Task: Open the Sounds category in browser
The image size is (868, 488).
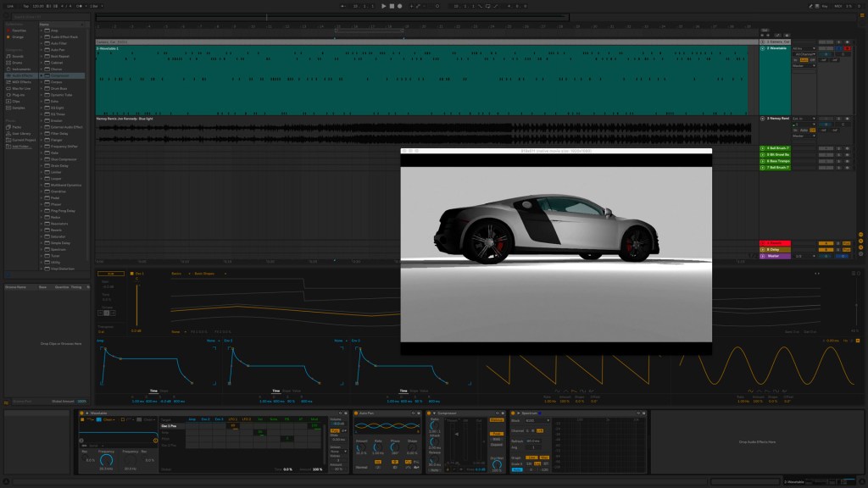Action: [18, 56]
